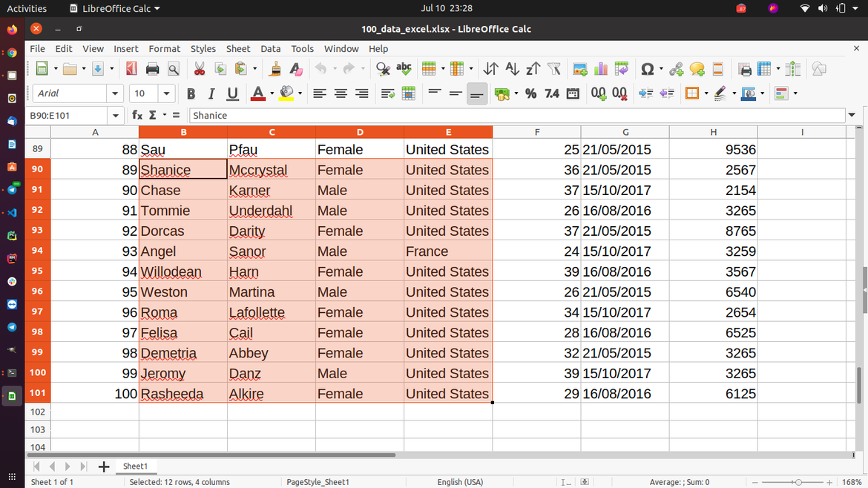
Task: Select the Sheet1 tab
Action: (x=135, y=466)
